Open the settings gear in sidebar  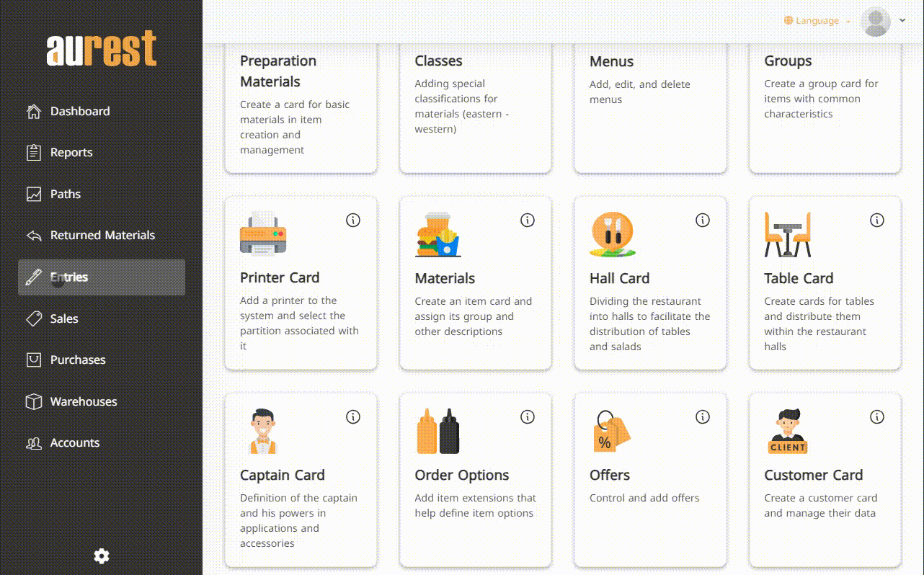102,556
